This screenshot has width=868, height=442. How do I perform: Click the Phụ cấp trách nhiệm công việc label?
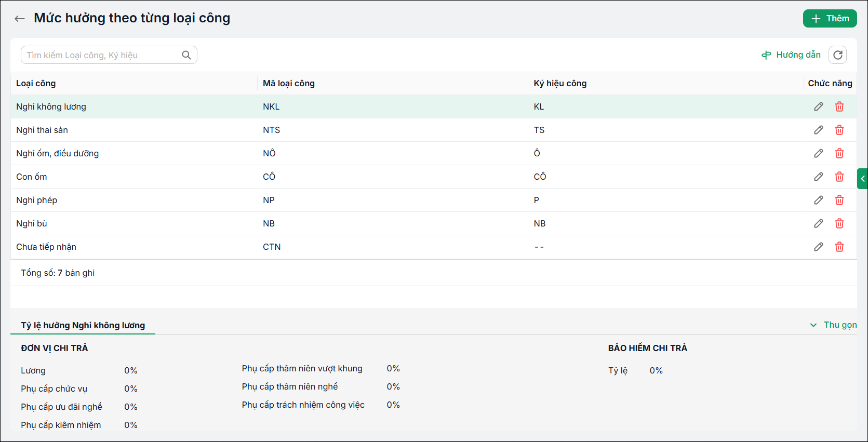(303, 405)
